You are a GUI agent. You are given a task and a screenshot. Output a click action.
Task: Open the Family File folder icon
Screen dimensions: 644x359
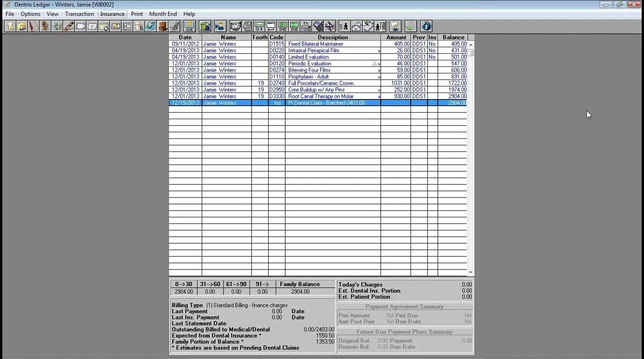22,26
